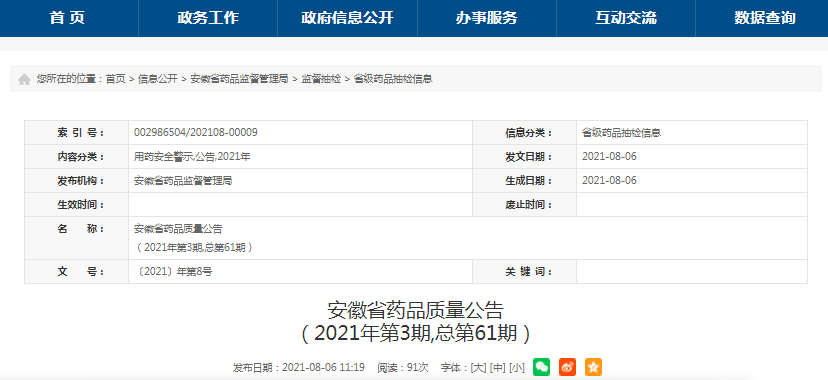The height and width of the screenshot is (380, 828).
Task: Click the 生成日期 value 2021-08-06
Action: pyautogui.click(x=609, y=180)
